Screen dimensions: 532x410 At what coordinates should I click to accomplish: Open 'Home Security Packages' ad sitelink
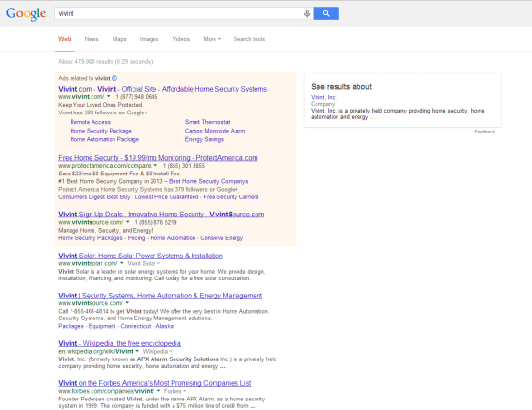click(91, 238)
